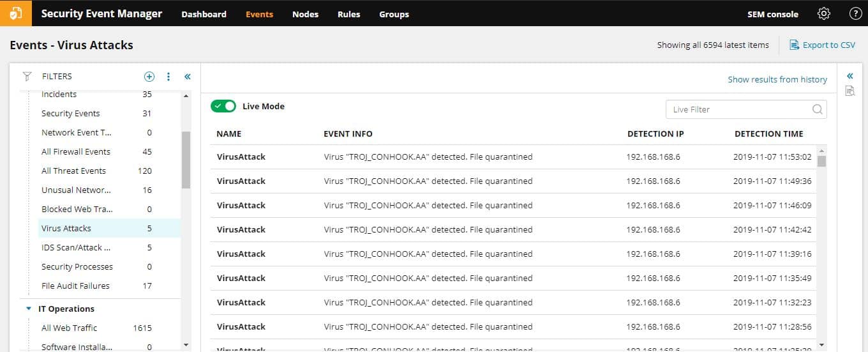Click the SEM console link
The height and width of the screenshot is (352, 868).
click(x=773, y=14)
